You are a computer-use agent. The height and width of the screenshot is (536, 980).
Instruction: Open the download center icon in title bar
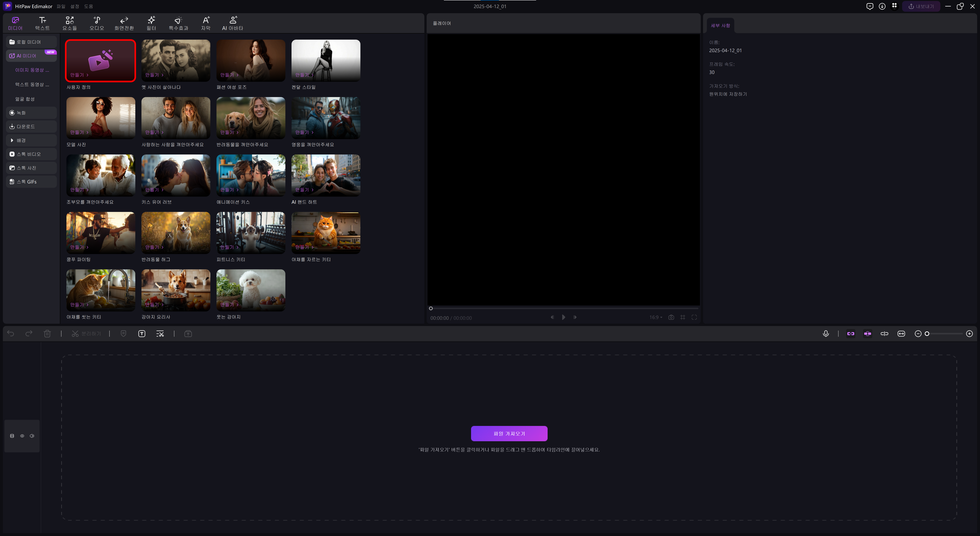click(882, 6)
